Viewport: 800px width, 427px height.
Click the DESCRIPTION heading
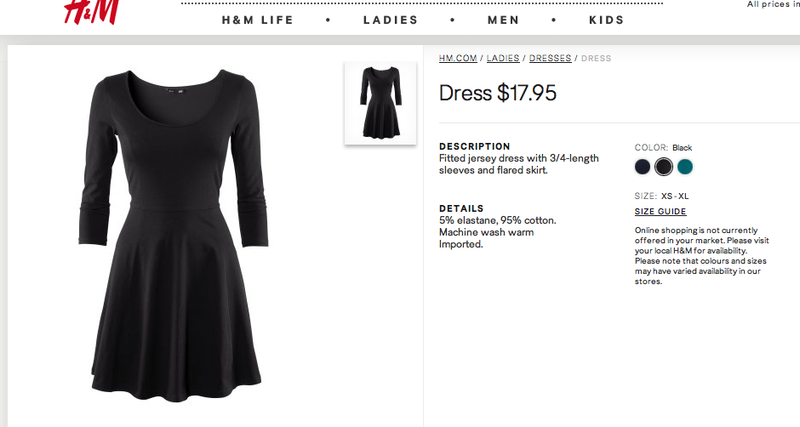[474, 146]
